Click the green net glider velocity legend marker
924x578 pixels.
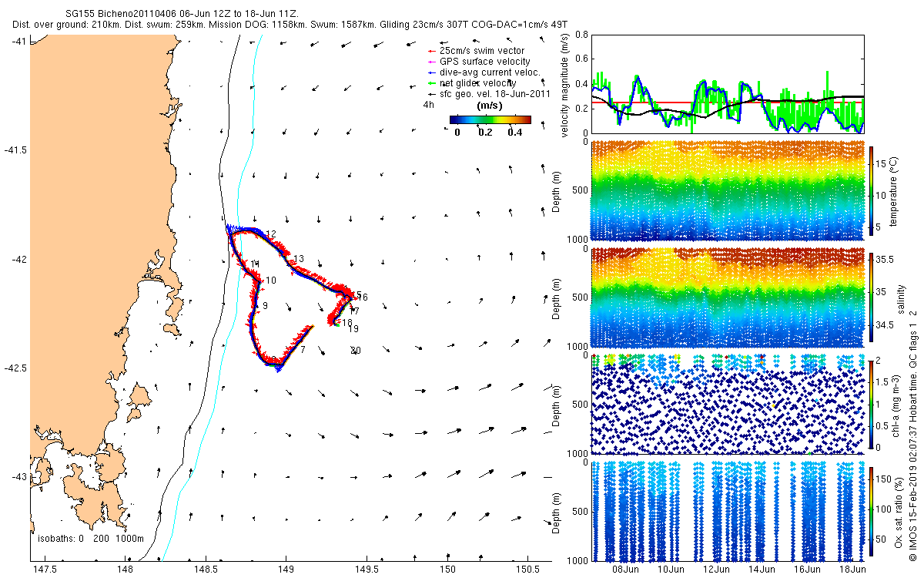[x=431, y=83]
